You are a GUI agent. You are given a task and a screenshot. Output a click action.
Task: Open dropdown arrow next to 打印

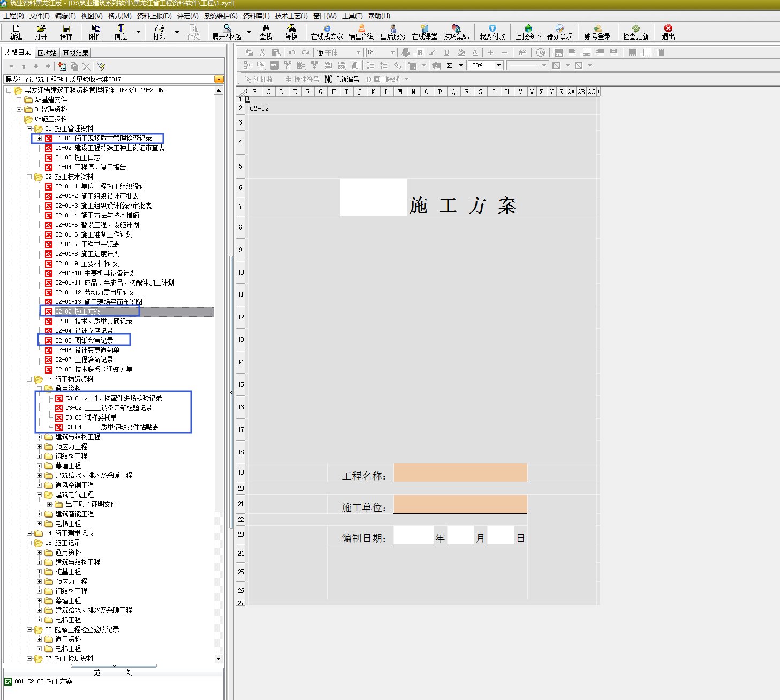tap(177, 32)
